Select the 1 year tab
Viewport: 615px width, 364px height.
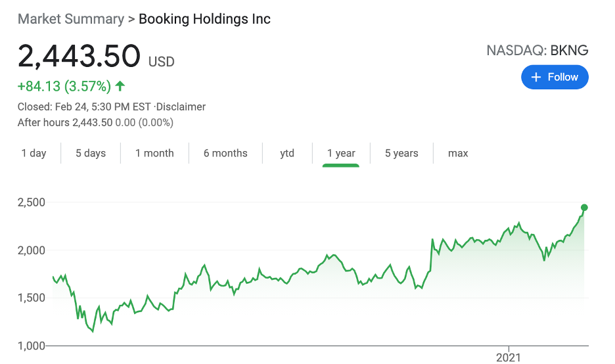(341, 153)
